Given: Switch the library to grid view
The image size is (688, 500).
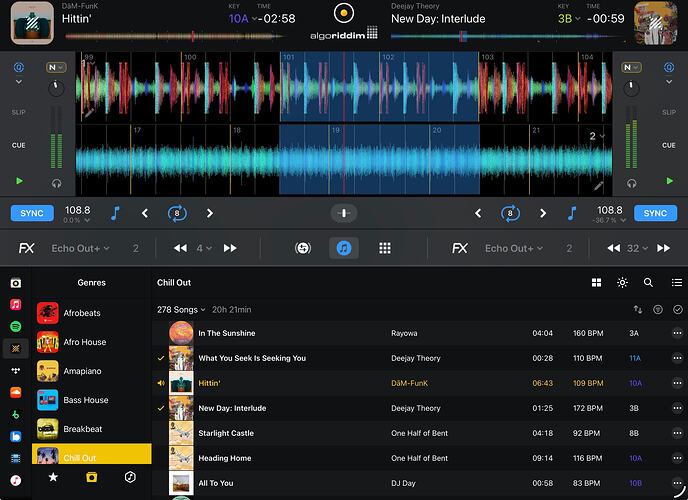Looking at the screenshot, I should (x=597, y=283).
